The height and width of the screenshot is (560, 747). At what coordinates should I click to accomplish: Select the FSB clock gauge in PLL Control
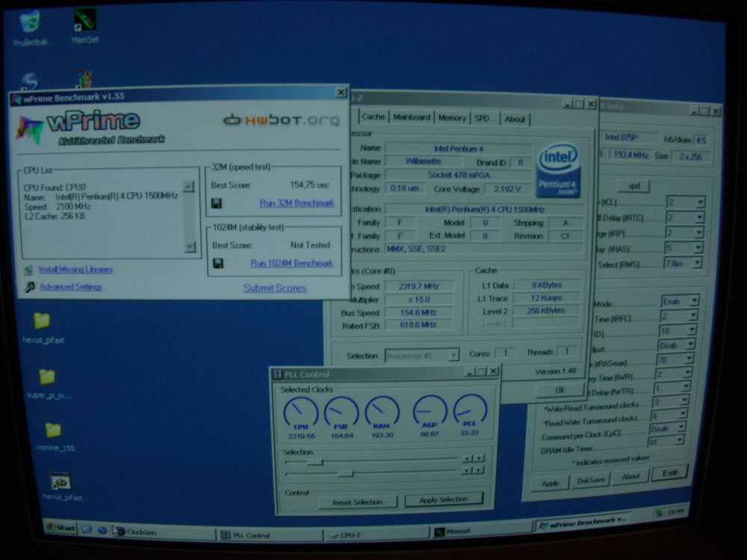(x=341, y=413)
